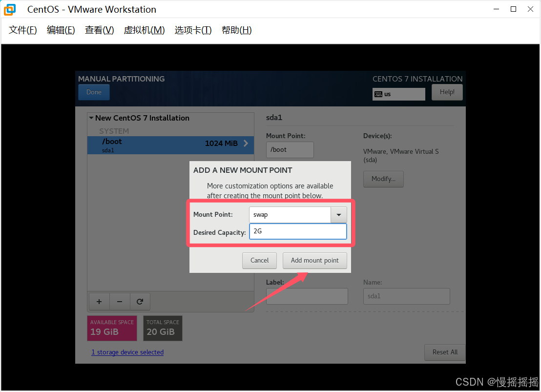Open the 帮助(H) menu
The image size is (541, 392).
click(x=236, y=30)
